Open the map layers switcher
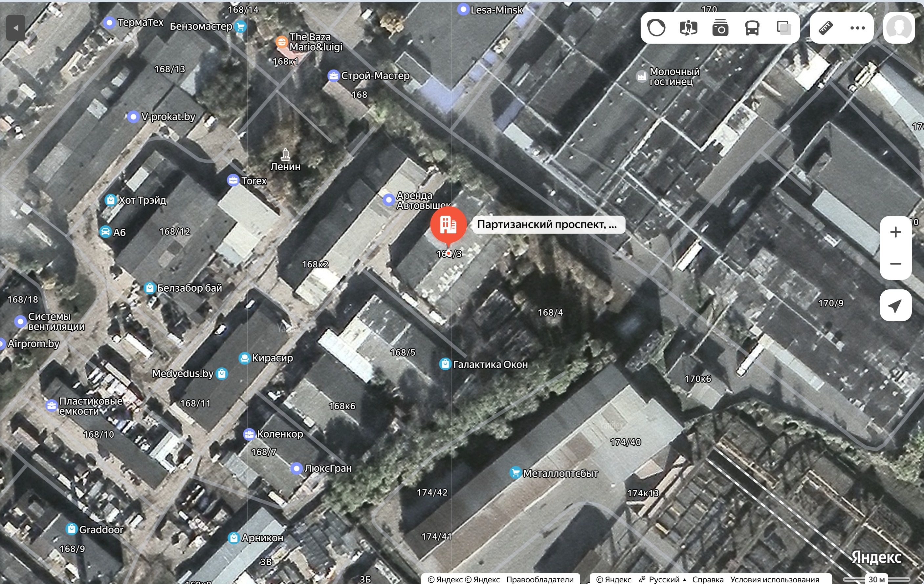 coord(783,28)
